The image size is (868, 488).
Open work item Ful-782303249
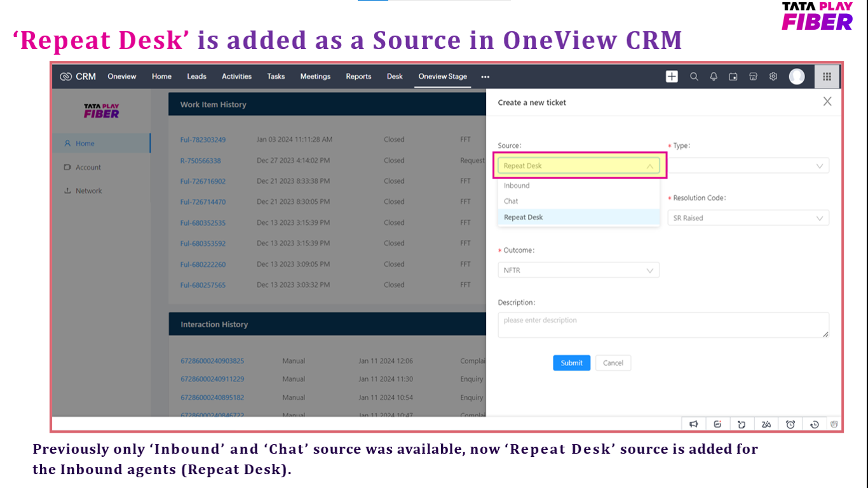point(203,140)
